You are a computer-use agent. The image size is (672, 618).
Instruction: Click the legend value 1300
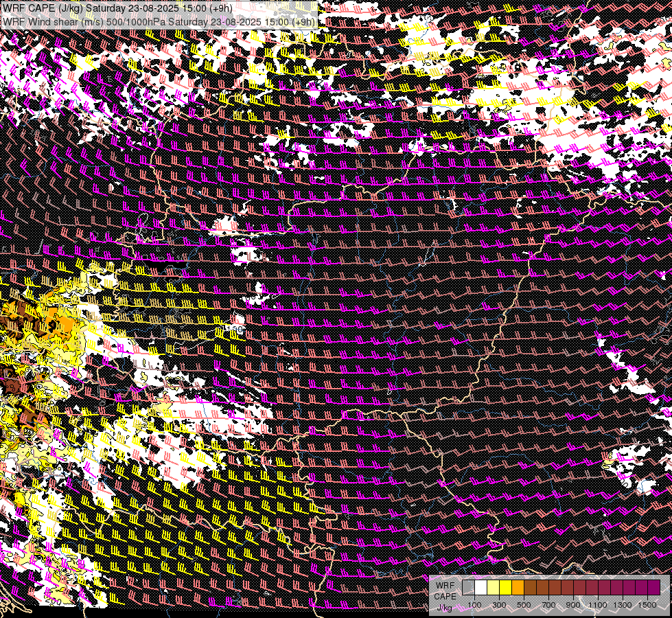(x=623, y=605)
